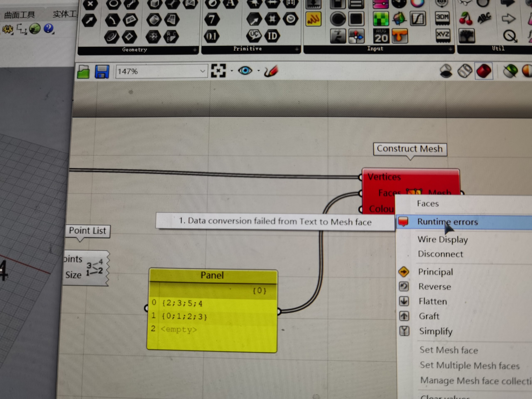Enable the red Shaded preview mode
532x399 pixels.
(x=484, y=71)
